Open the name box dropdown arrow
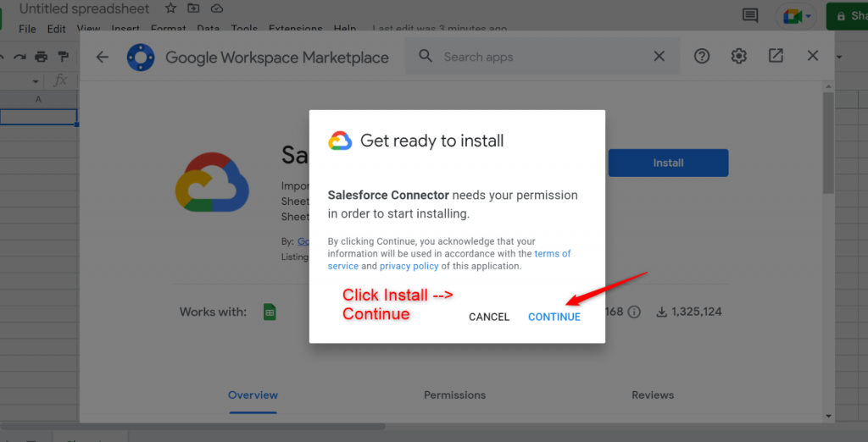Screen dimensions: 868x442 coord(36,82)
